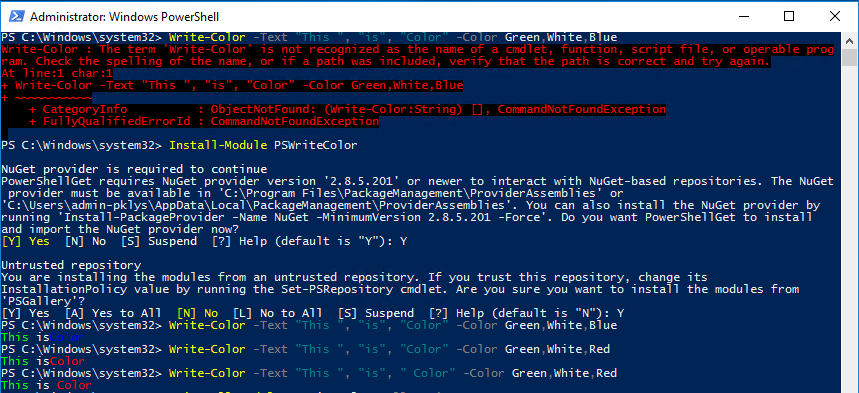Click the yellow '[N] No' untrusted repository option
The width and height of the screenshot is (859, 393).
(x=197, y=314)
